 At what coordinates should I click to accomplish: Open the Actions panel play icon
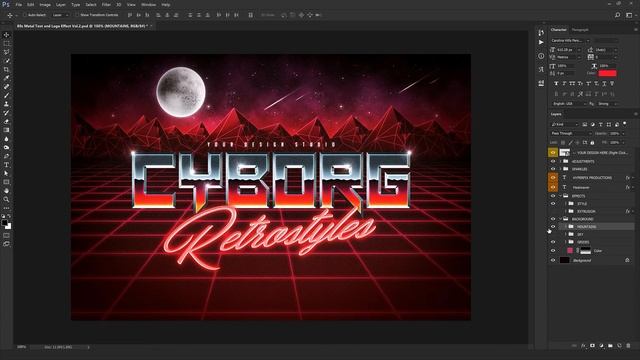pos(541,42)
